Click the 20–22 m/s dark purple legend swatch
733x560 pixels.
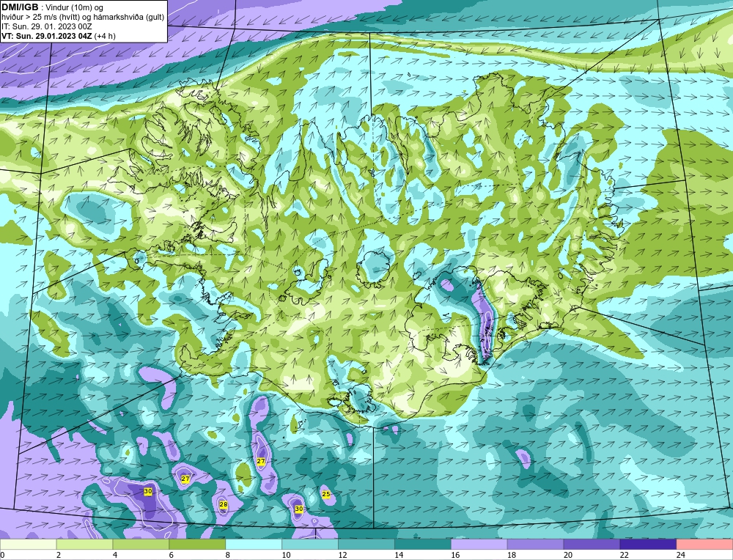(x=592, y=545)
